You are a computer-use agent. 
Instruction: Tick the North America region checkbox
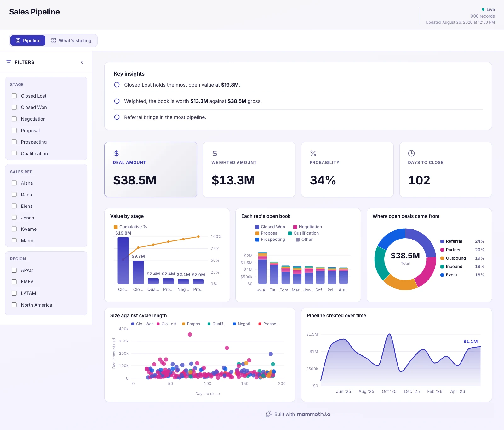[14, 305]
